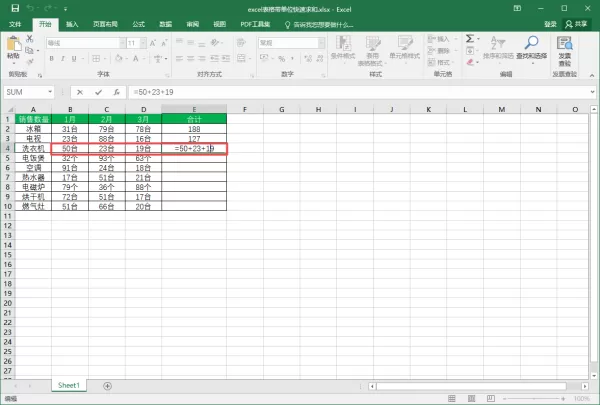Switch to Page Break Preview in status bar

491,398
